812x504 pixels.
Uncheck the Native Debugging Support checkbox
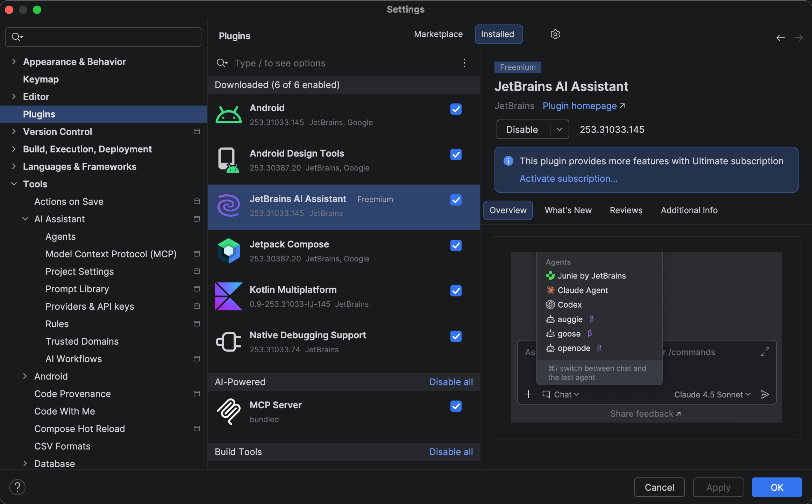click(x=456, y=336)
